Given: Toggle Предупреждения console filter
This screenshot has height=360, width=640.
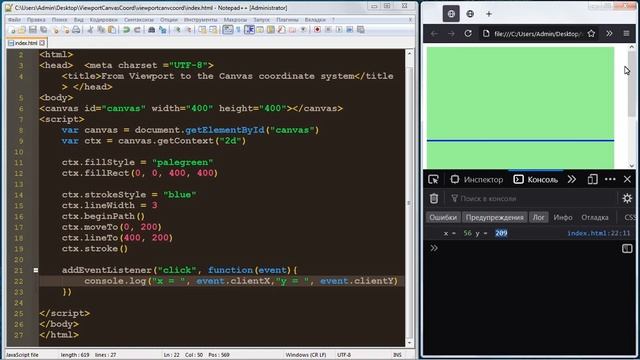Looking at the screenshot, I should click(x=494, y=217).
